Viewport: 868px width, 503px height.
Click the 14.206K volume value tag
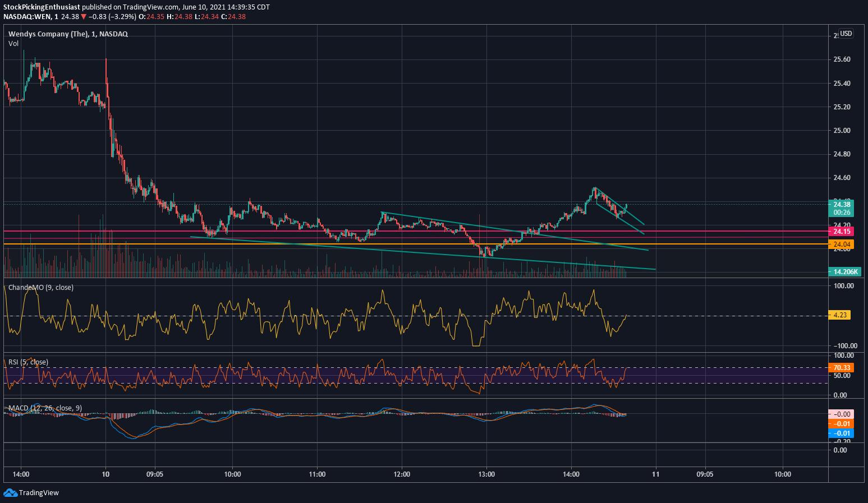pos(844,271)
